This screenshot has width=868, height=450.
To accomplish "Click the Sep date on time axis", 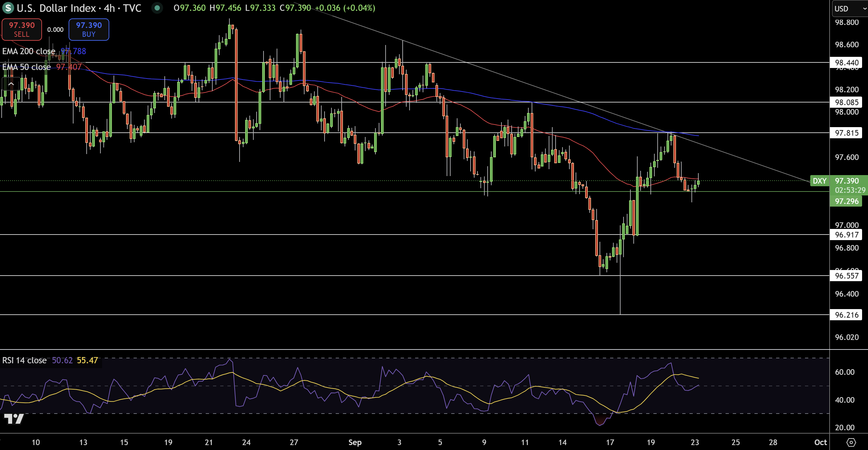I will pos(355,442).
